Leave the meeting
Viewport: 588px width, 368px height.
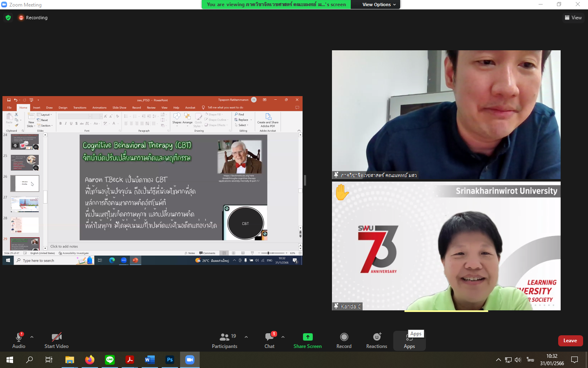pos(570,341)
